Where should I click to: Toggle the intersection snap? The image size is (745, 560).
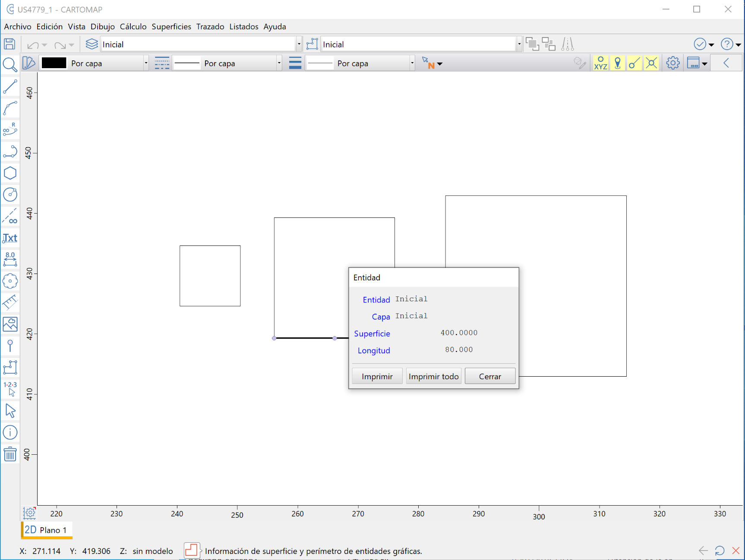651,63
